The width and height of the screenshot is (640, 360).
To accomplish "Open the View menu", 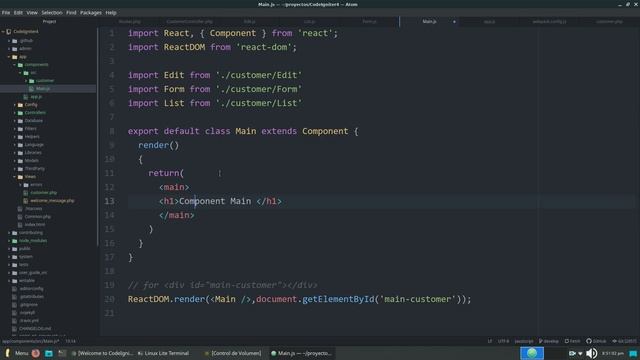I will point(32,13).
